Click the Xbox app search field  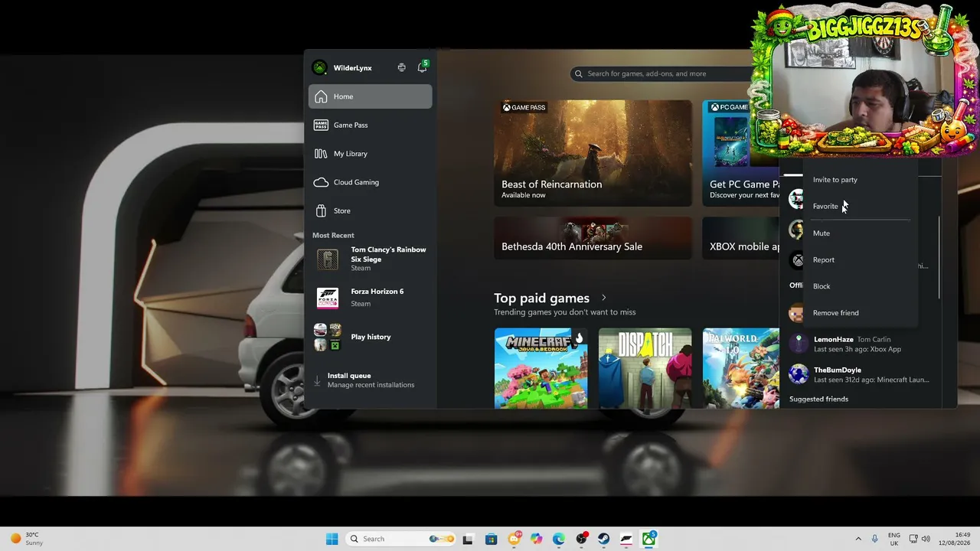point(662,73)
